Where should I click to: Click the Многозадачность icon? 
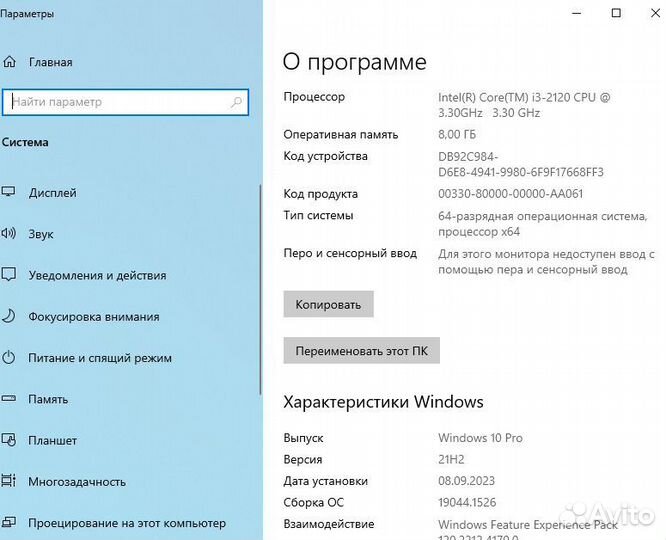click(8, 481)
